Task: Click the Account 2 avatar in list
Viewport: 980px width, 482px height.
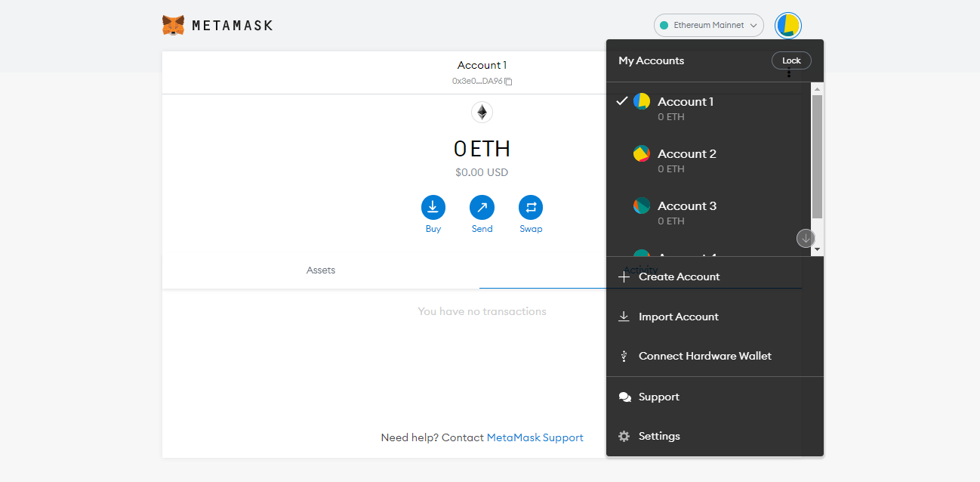Action: [x=642, y=153]
